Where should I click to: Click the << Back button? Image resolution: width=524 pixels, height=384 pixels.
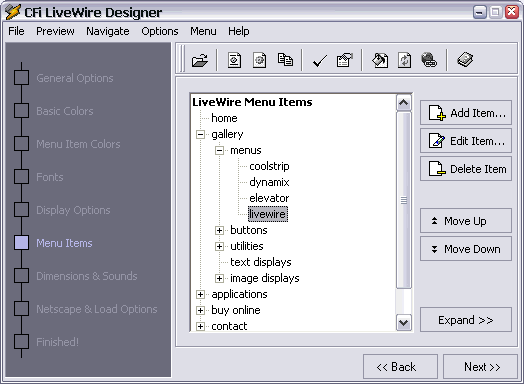(400, 367)
